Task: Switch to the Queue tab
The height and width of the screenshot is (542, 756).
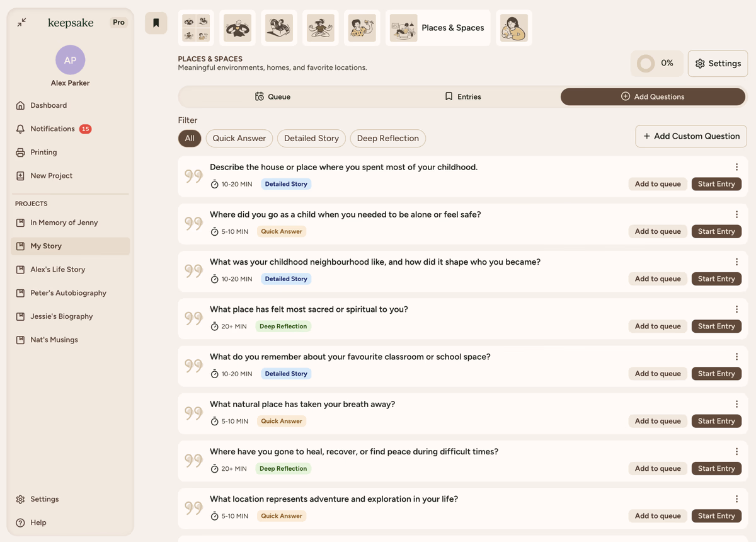Action: tap(273, 96)
